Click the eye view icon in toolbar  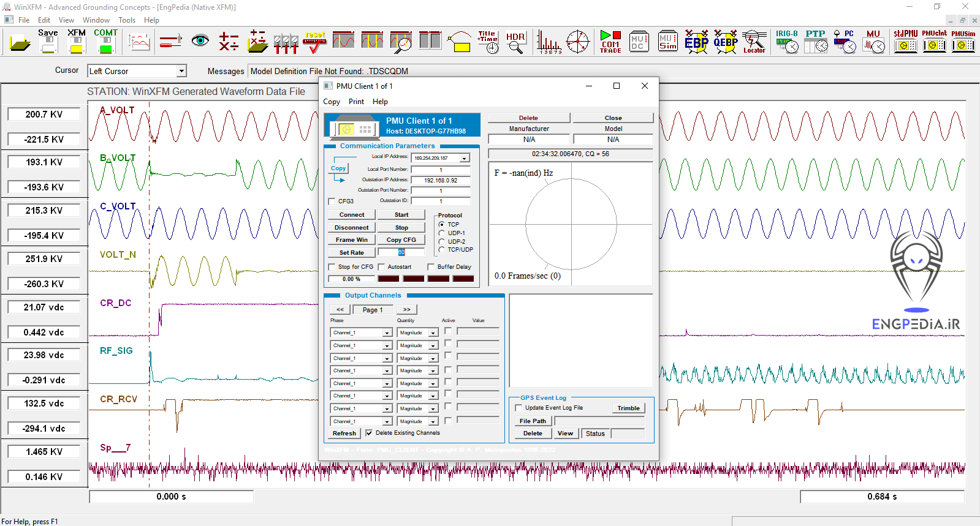click(x=200, y=42)
